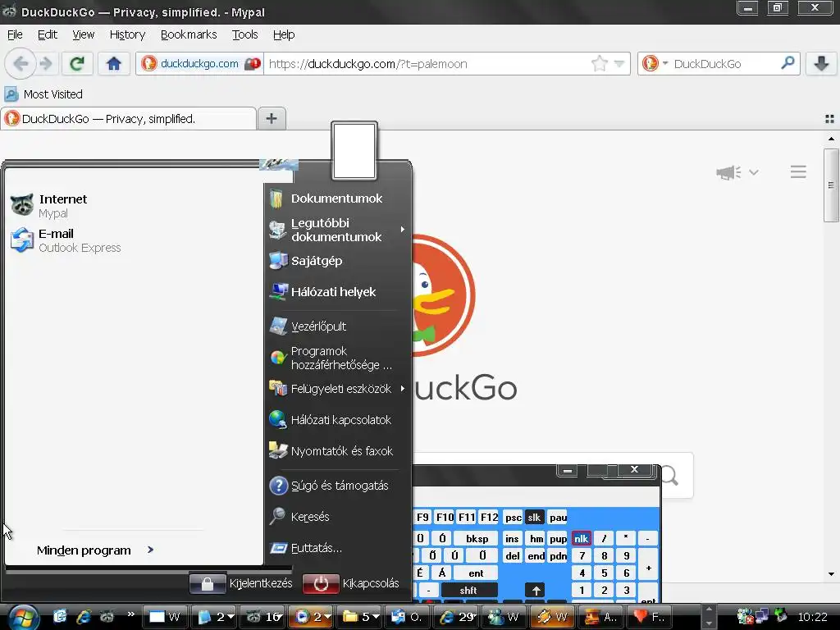Reload the current page
840x630 pixels.
77,64
